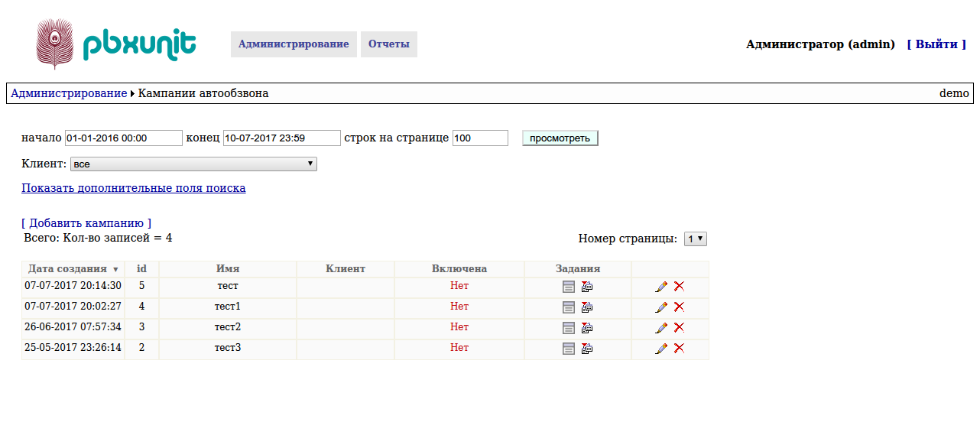Open the Отчеты menu tab
980x448 pixels.
tap(389, 44)
